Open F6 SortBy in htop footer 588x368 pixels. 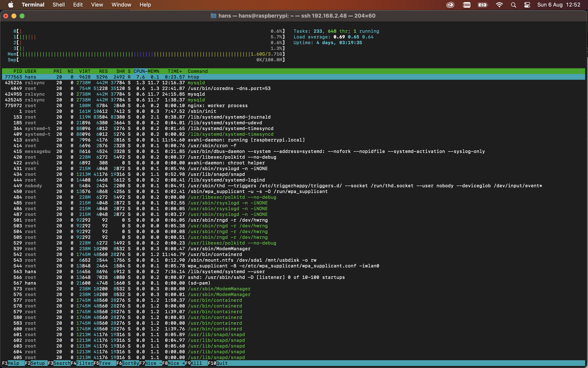pos(128,363)
